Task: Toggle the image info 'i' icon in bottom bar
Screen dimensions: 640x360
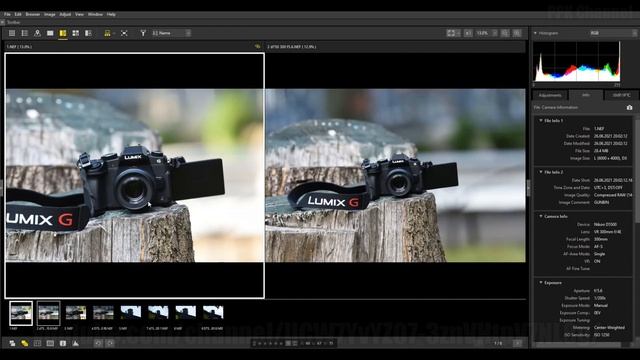Action: 63,343
